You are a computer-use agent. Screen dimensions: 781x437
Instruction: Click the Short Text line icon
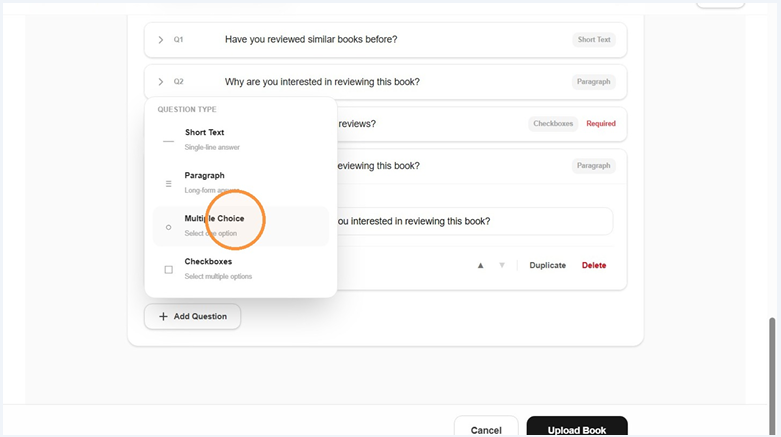168,141
